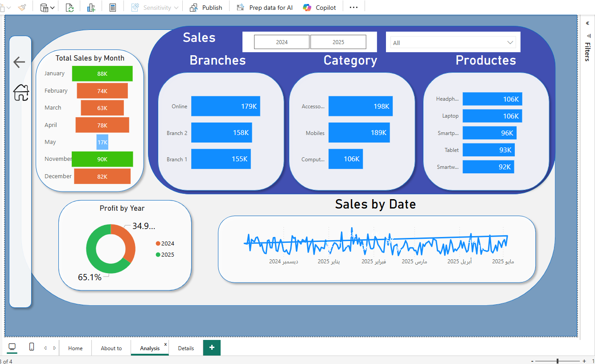This screenshot has height=364, width=595.
Task: Click the home icon in left sidebar
Action: [x=21, y=93]
